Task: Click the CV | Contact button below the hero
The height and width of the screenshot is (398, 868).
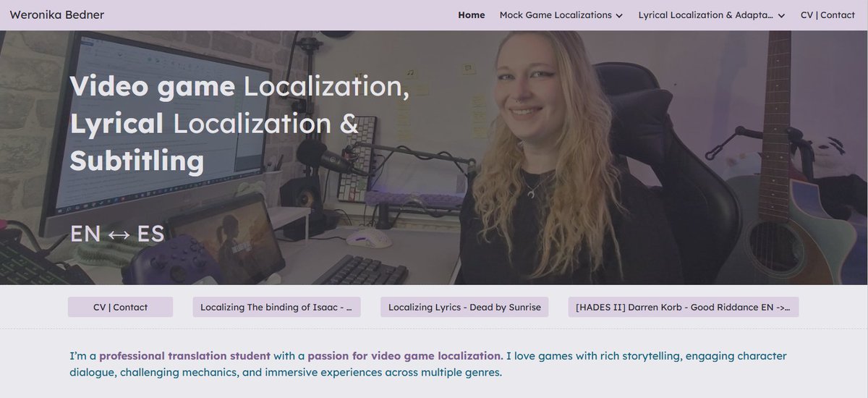Action: (x=120, y=307)
